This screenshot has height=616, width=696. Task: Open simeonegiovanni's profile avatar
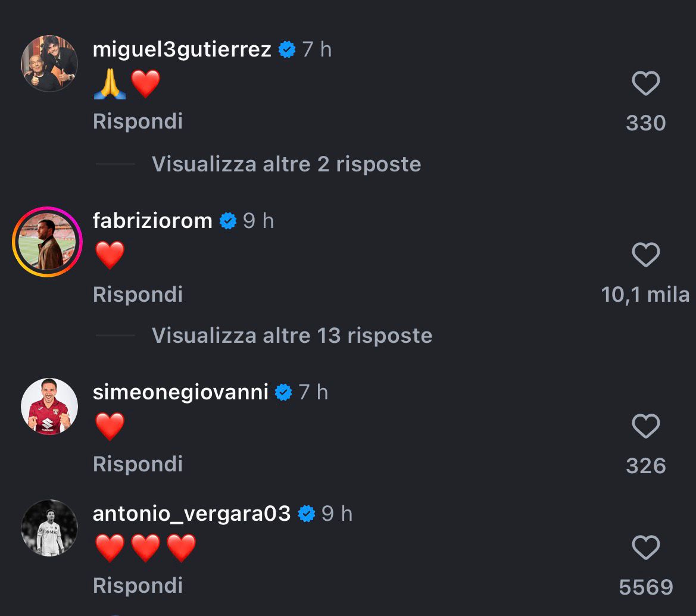[49, 406]
